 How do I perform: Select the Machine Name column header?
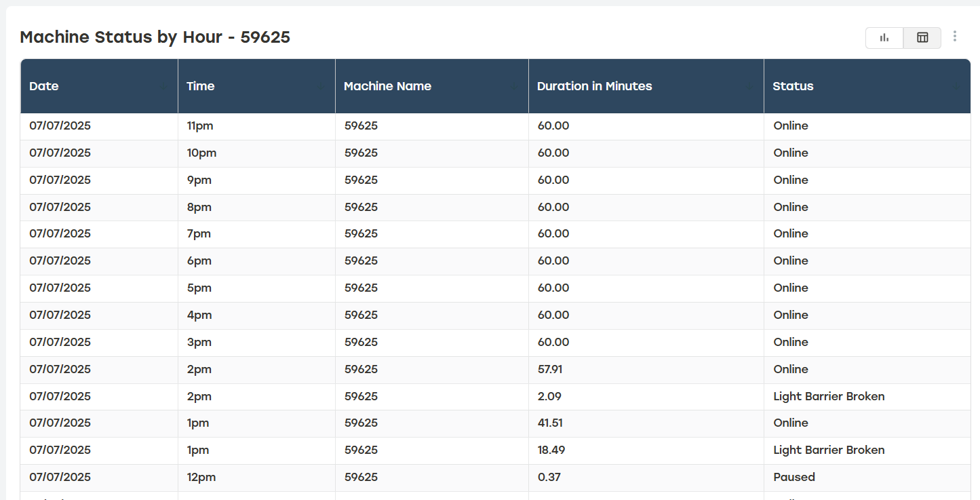pyautogui.click(x=388, y=86)
